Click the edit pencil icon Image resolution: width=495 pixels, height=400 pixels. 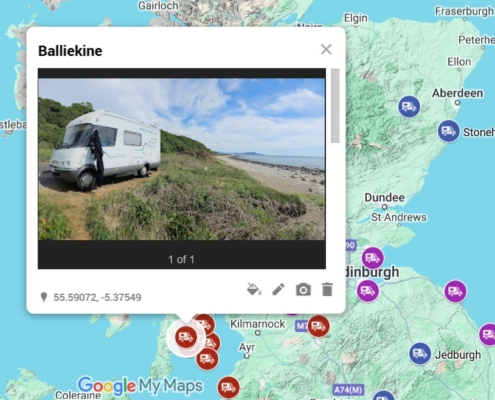278,289
